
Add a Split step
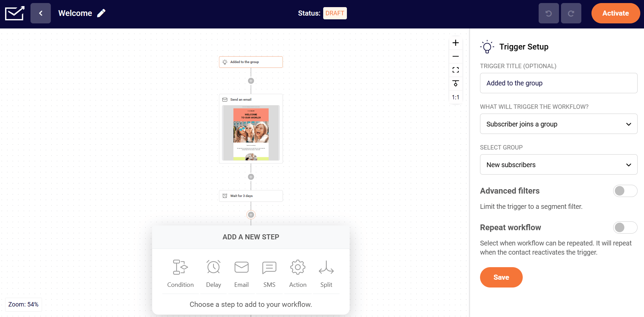[326, 274]
